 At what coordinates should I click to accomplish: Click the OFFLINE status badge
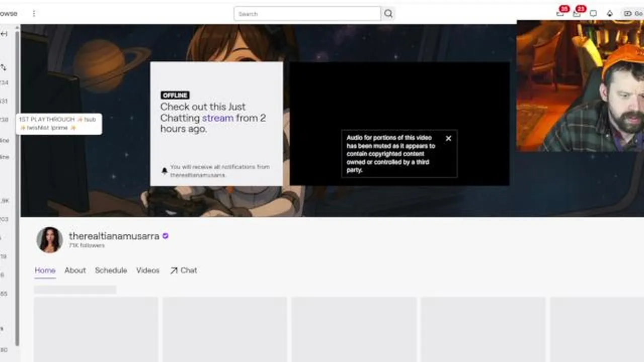pyautogui.click(x=175, y=95)
